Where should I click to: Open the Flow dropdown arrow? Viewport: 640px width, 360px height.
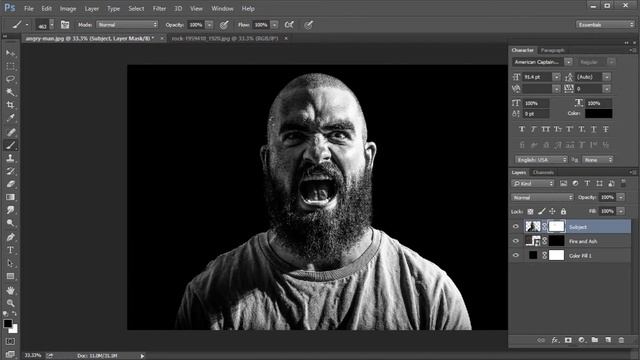[x=275, y=25]
